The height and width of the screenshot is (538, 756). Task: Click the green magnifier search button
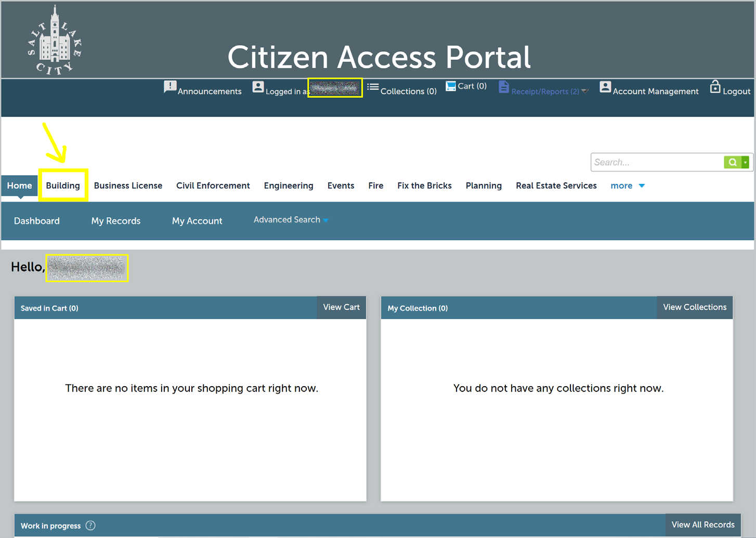pos(733,162)
